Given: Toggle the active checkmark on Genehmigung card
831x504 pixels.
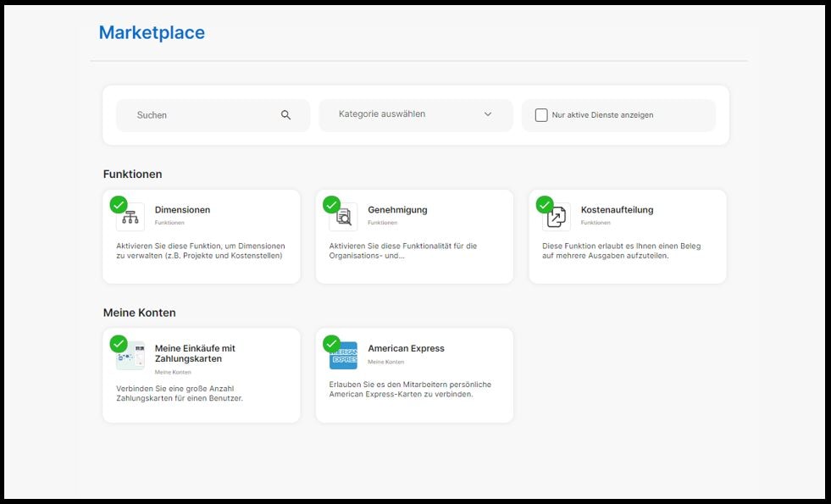Looking at the screenshot, I should point(331,205).
